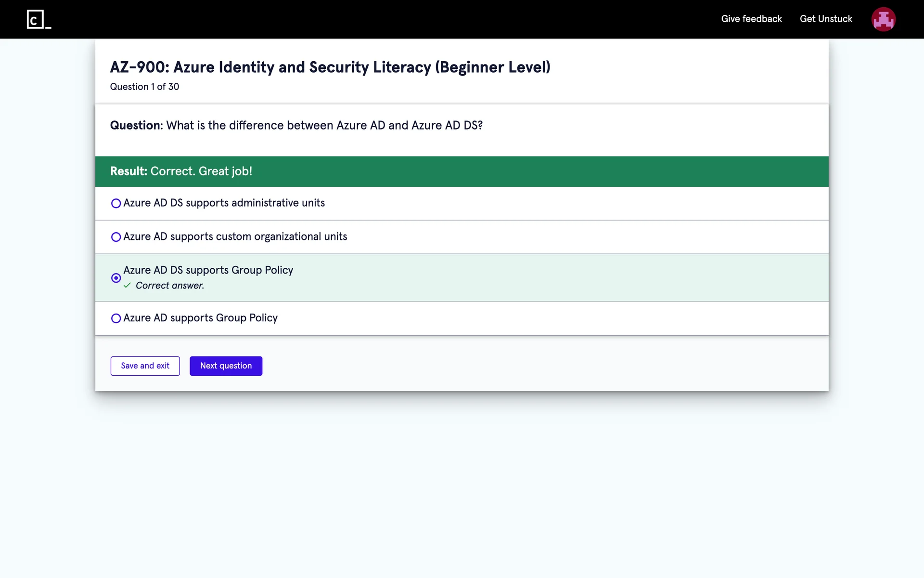Select radio for Azure AD DS administrative units
This screenshot has height=578, width=924.
tap(116, 203)
